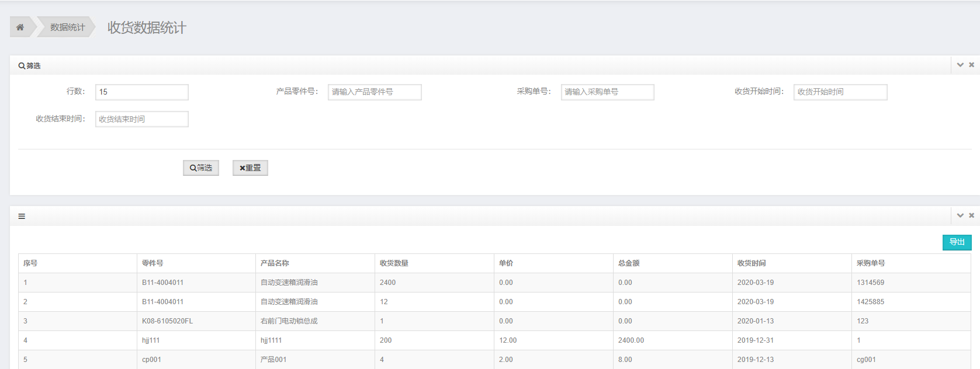Viewport: 980px width, 369px height.
Task: Focus the 行数 input field
Action: 141,92
